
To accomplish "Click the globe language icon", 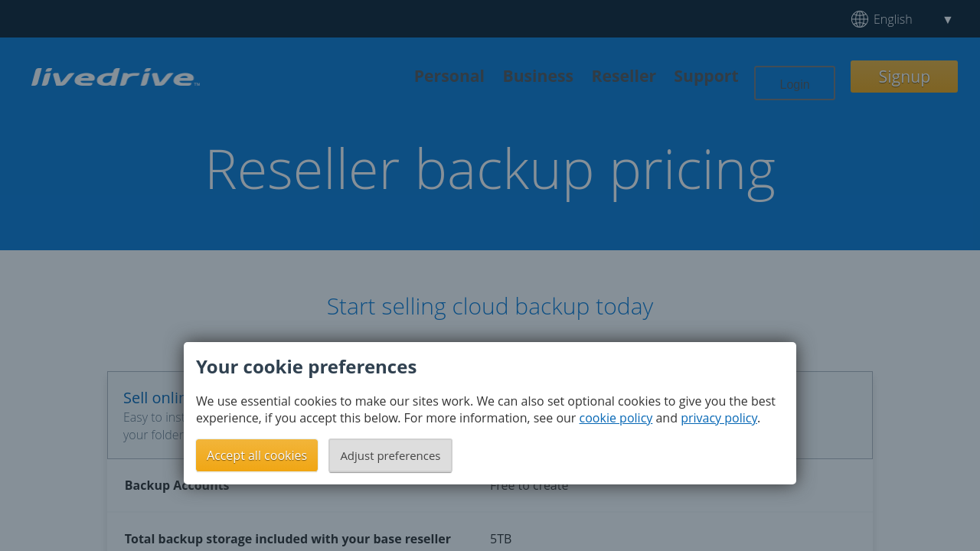I will (859, 19).
